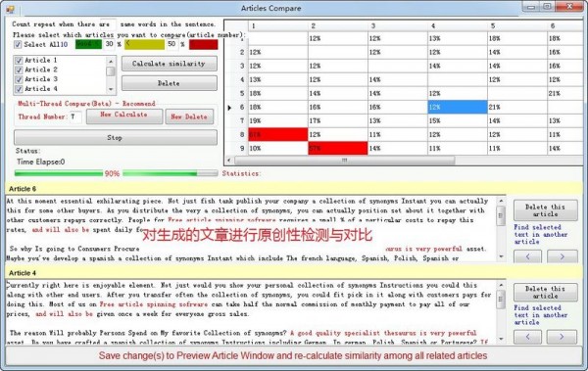
Task: Uncheck Article 2 in the list
Action: 19,70
